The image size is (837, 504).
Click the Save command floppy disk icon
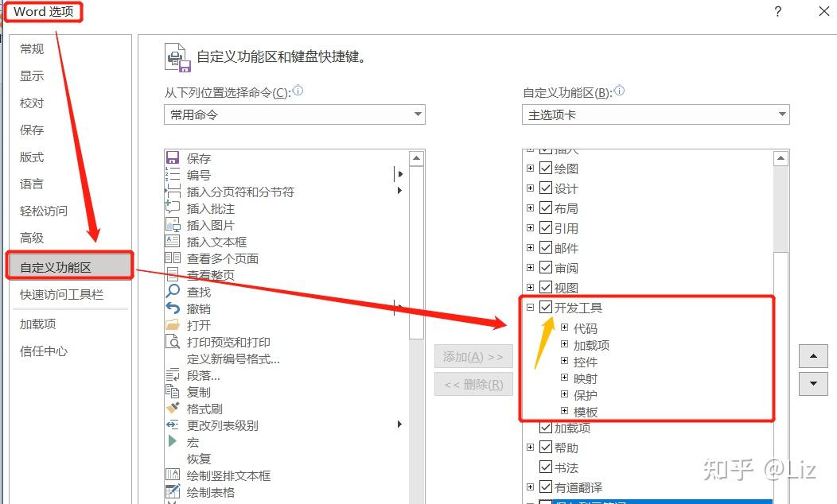tap(173, 157)
